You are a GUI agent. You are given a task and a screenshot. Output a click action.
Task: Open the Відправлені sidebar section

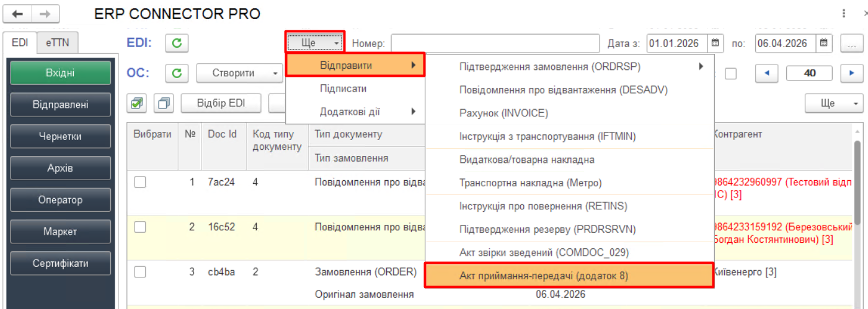point(60,105)
